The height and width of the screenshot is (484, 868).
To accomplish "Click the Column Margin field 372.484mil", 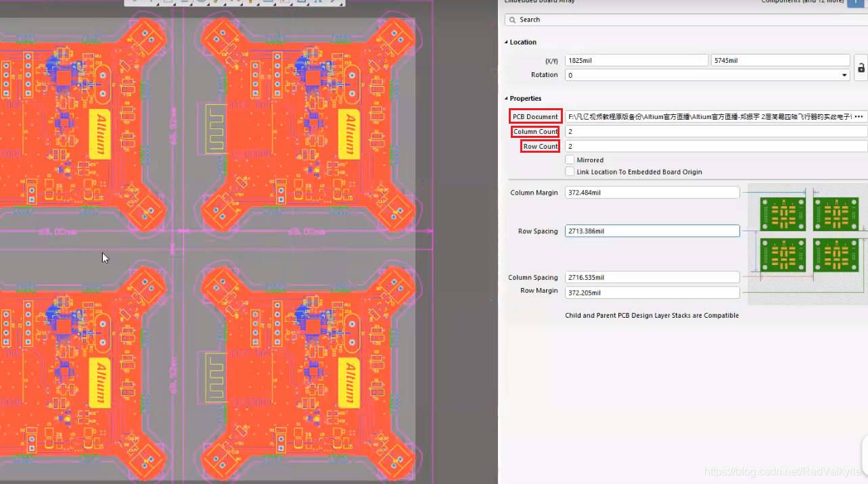I will coord(652,193).
